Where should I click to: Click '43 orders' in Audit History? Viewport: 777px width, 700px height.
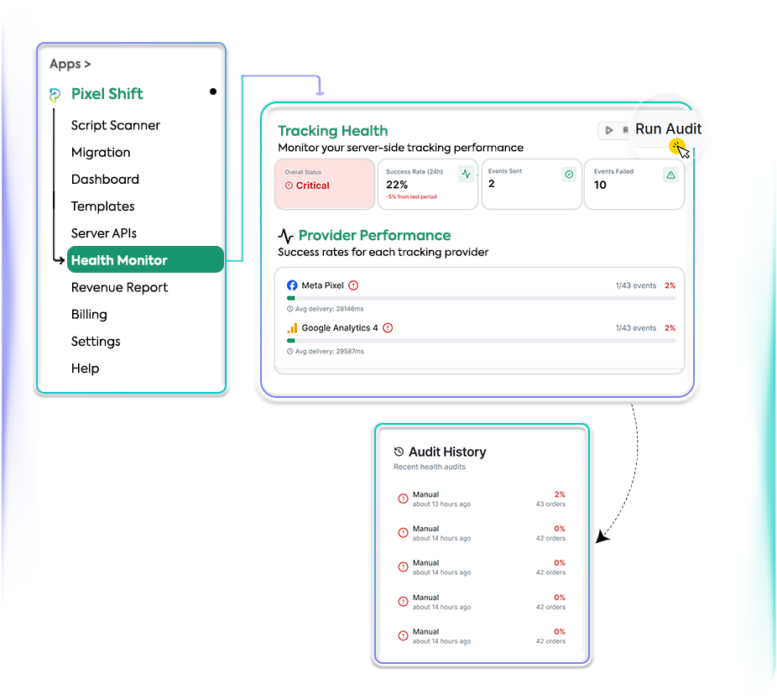coord(550,504)
